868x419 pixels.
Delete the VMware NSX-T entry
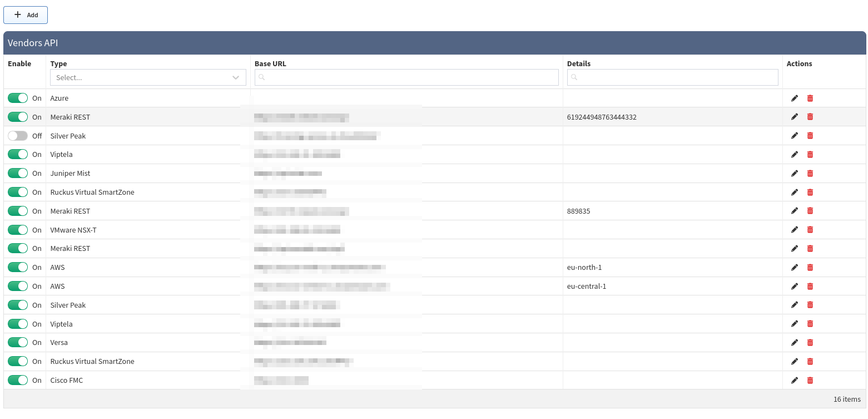[810, 230]
